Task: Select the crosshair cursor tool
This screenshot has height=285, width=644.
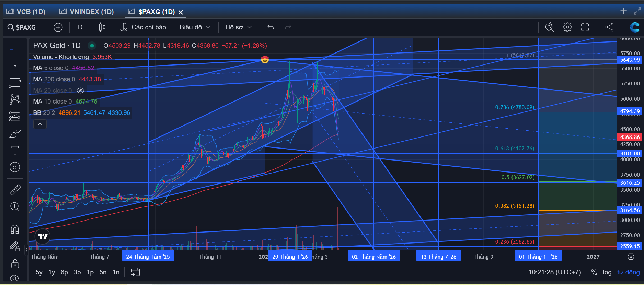Action: tap(15, 49)
